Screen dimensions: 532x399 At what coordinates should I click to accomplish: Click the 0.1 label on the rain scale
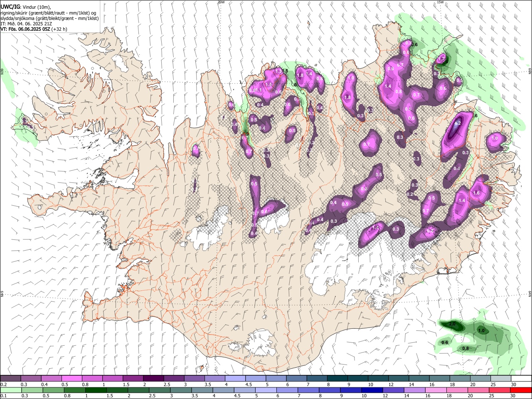pos(3,396)
